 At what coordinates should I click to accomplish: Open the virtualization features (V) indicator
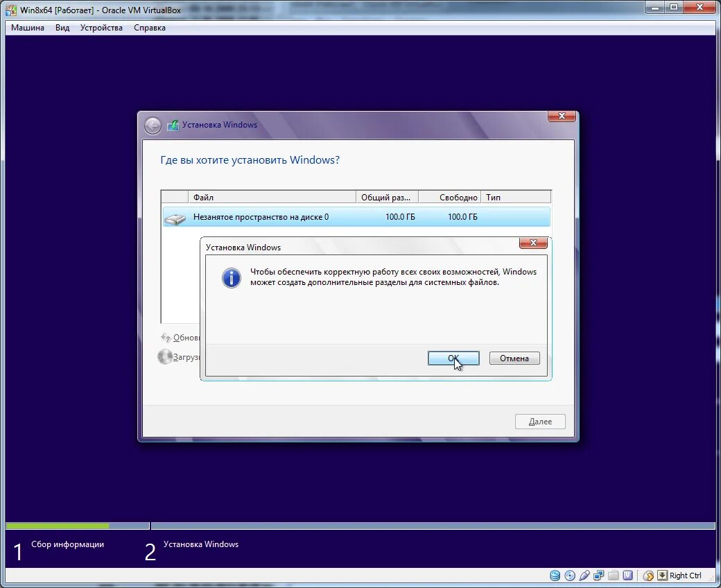pyautogui.click(x=627, y=575)
